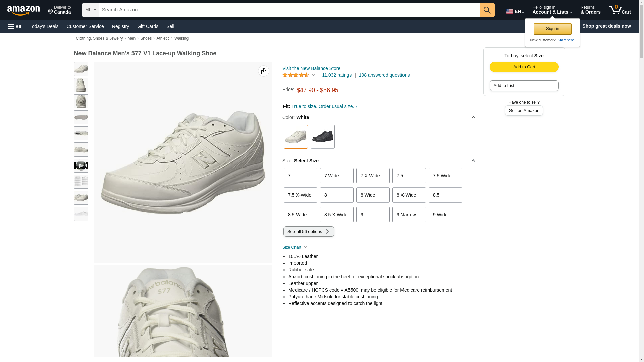Open the star rating breakdown
Image resolution: width=644 pixels, height=362 pixels.
coord(299,75)
